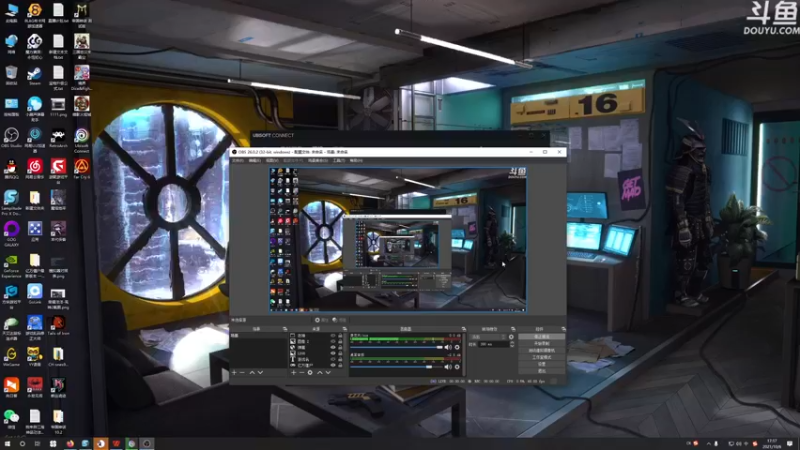Toggle visibility of text source with T icon

click(333, 359)
